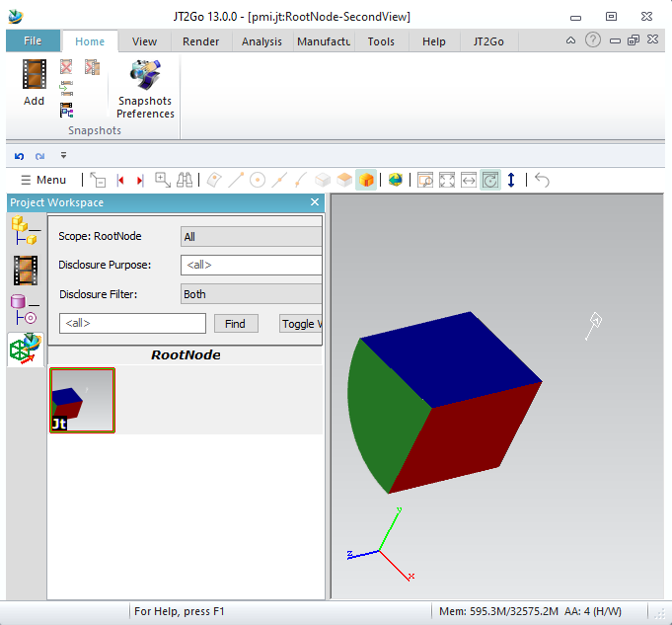Open the snapshots filmstrip tab in the sidebar
Viewport: 672px width, 625px height.
(25, 270)
